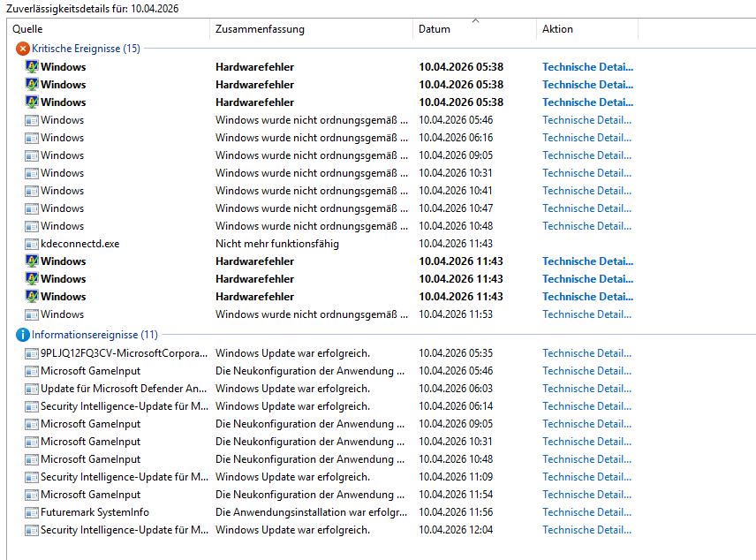The width and height of the screenshot is (756, 560).
Task: Select Windows source text of 10:48 critical event
Action: click(62, 226)
